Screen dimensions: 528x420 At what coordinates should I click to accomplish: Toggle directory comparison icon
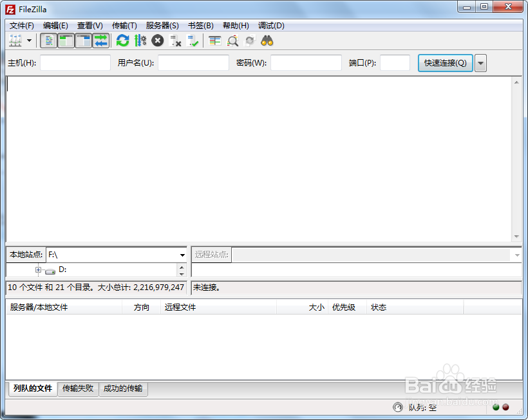click(232, 41)
